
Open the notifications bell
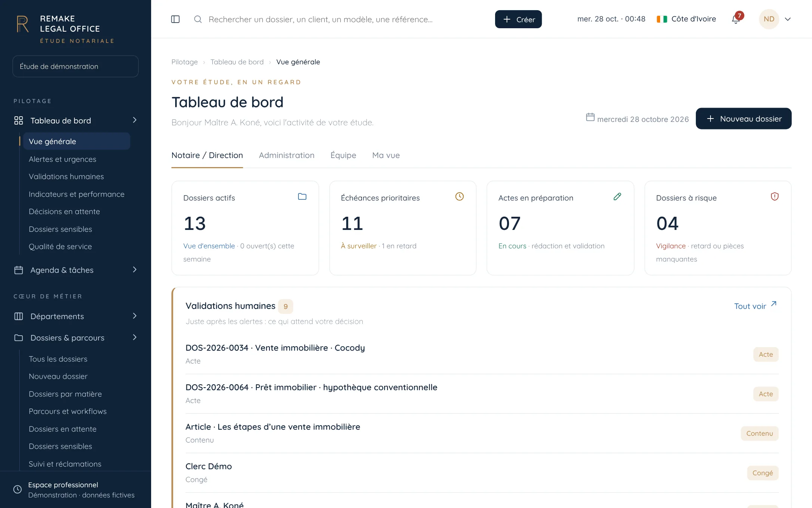tap(736, 19)
